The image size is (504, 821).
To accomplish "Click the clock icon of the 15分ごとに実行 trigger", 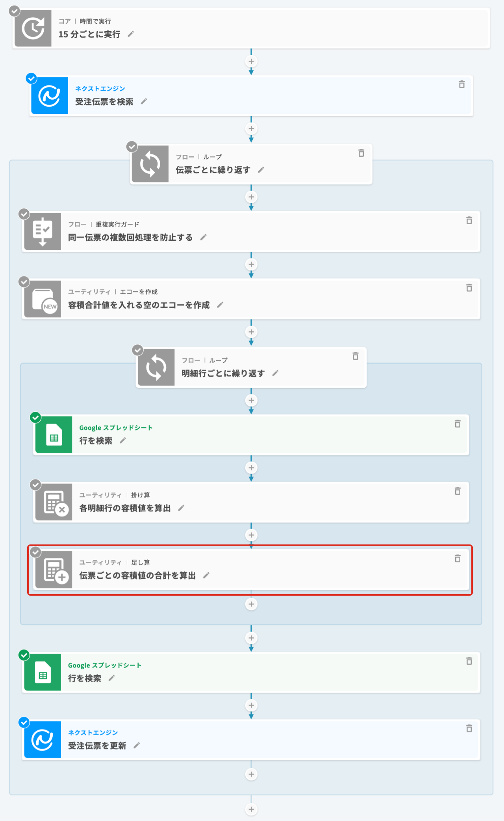I will click(33, 28).
